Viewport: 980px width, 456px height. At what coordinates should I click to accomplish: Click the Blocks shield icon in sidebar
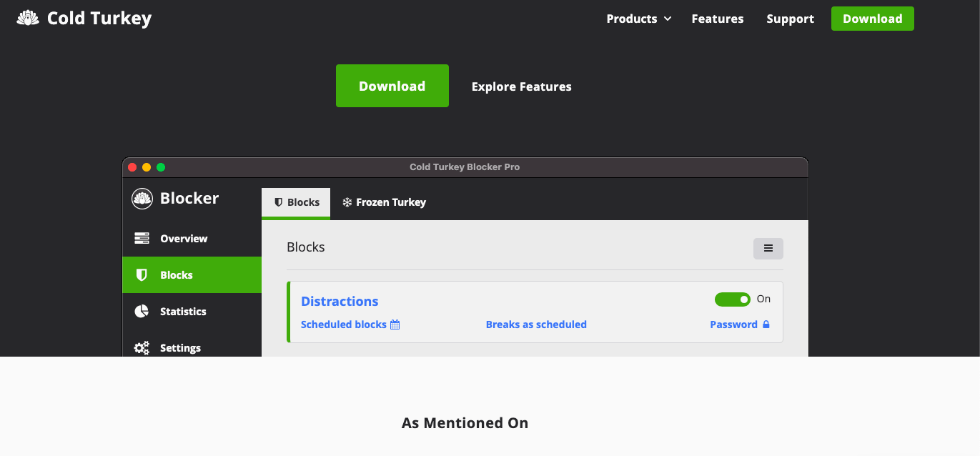[142, 275]
